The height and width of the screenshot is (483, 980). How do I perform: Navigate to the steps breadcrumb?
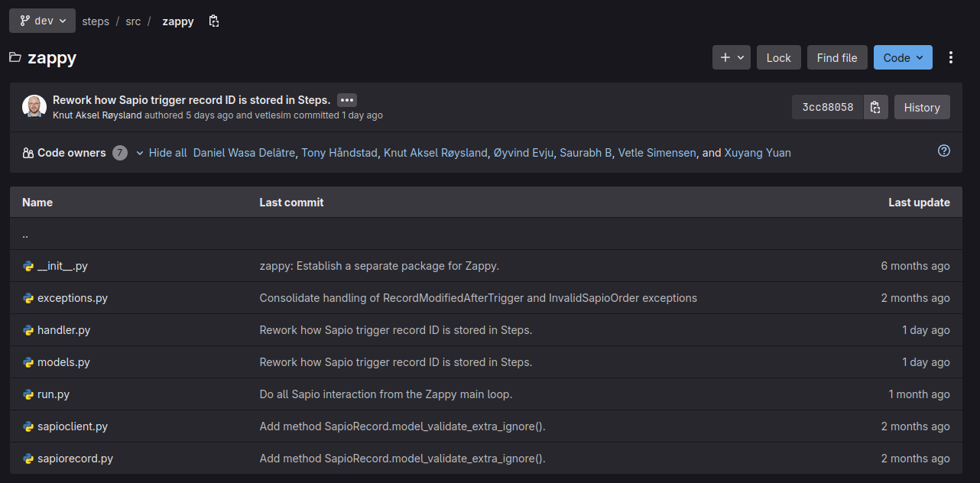point(96,21)
